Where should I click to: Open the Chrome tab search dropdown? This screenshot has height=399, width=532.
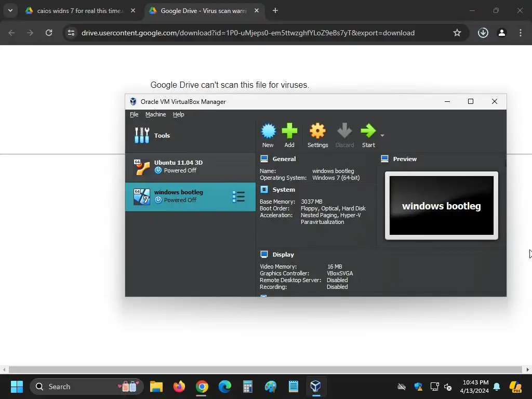10,10
